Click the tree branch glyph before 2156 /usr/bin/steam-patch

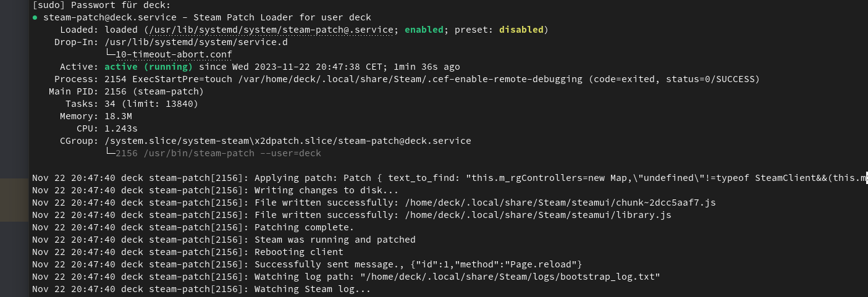click(110, 153)
